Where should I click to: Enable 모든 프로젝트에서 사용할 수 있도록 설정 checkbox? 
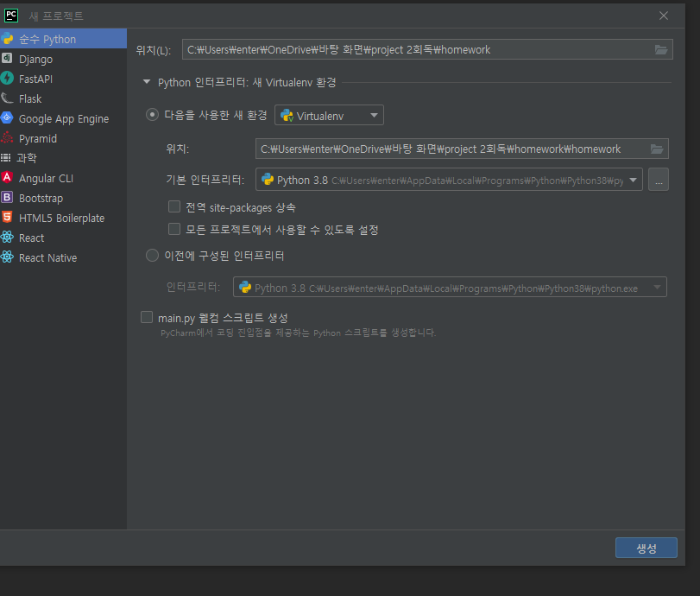click(174, 229)
